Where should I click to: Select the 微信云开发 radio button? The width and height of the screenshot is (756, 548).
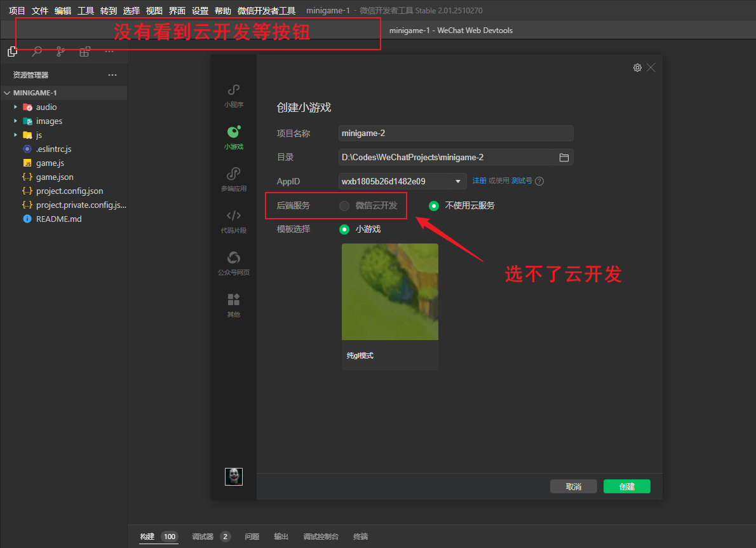point(344,206)
